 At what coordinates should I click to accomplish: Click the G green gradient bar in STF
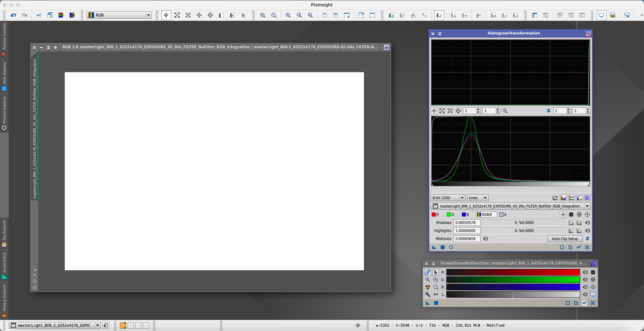pos(513,280)
